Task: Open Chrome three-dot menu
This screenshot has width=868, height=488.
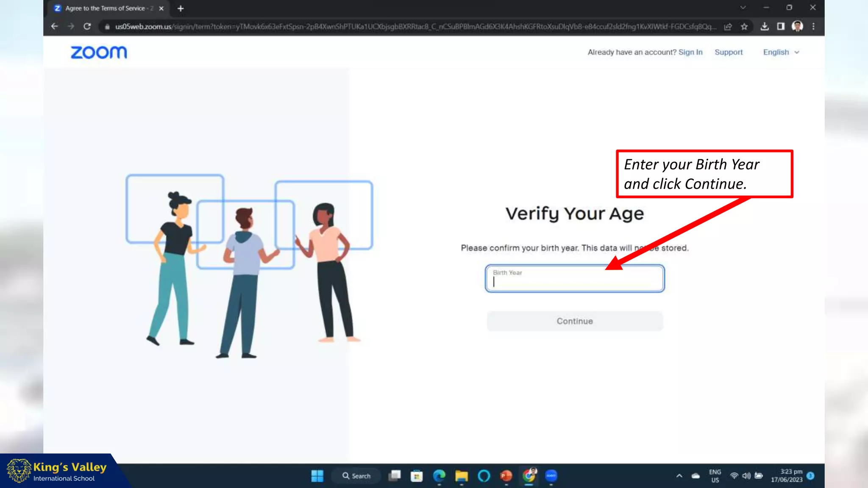Action: click(813, 27)
